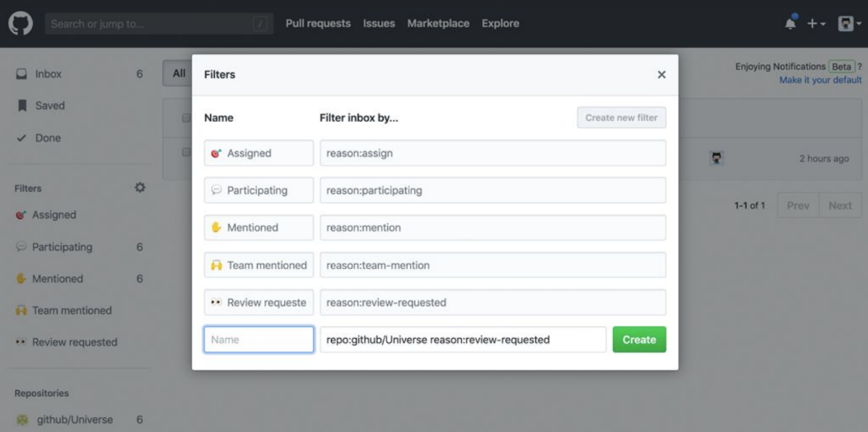Open the Saved notifications section
The height and width of the screenshot is (432, 868).
pos(49,105)
